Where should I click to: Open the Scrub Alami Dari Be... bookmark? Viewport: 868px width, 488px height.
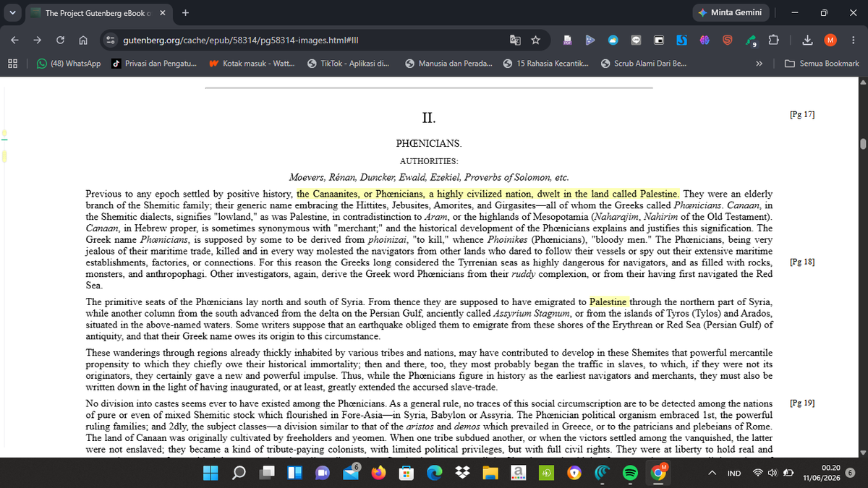coord(643,64)
